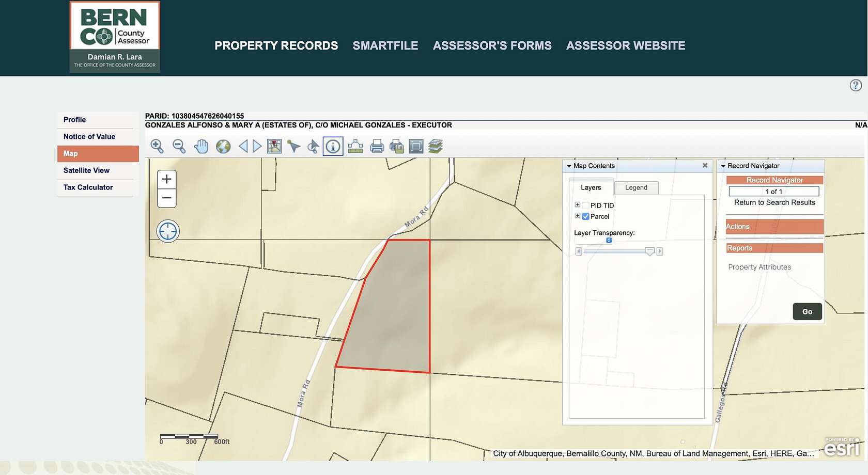The width and height of the screenshot is (868, 475).
Task: Switch to the Legend tab
Action: coord(636,187)
